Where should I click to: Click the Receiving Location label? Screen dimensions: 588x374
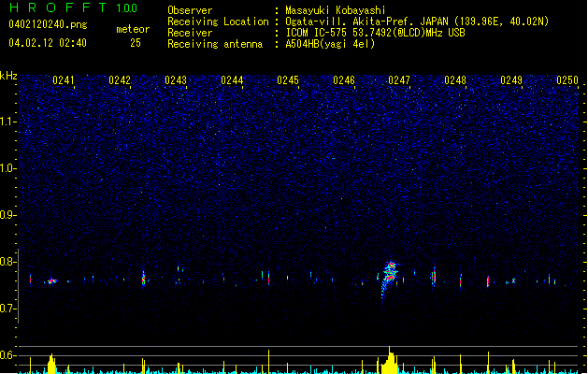coord(218,22)
